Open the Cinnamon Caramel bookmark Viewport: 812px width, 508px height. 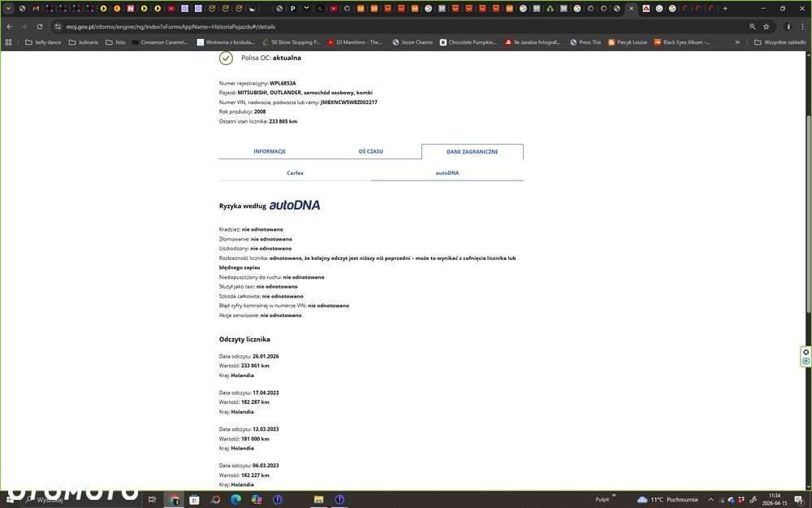coord(159,42)
